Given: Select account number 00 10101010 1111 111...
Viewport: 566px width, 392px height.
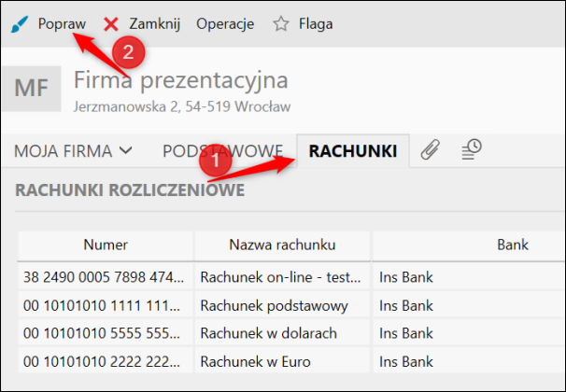Looking at the screenshot, I should 102,306.
